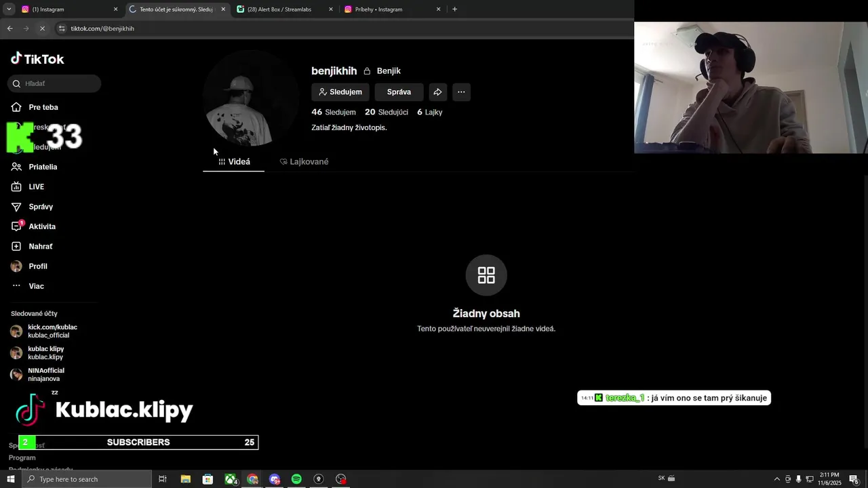Open Spotify from the taskbar

pyautogui.click(x=296, y=479)
